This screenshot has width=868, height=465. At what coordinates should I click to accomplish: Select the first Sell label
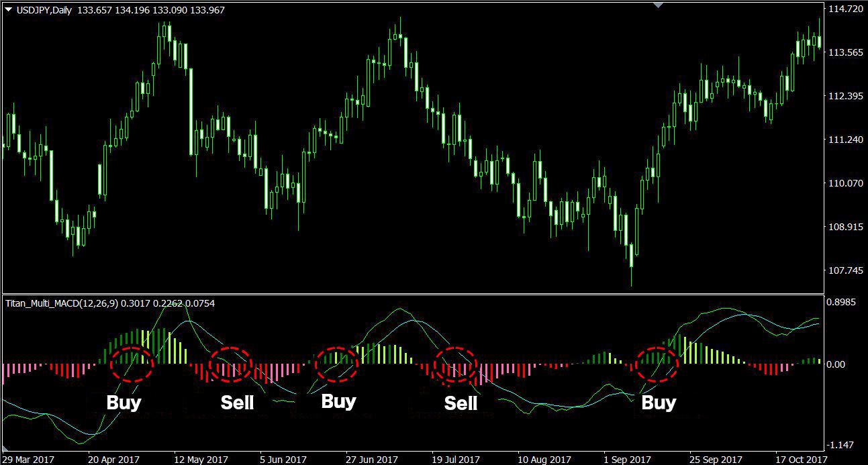click(x=235, y=403)
